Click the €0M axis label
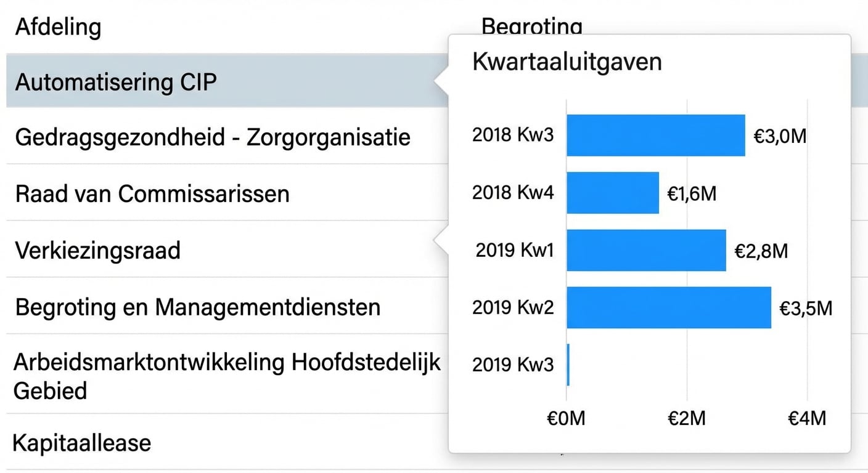The image size is (868, 473). (565, 418)
